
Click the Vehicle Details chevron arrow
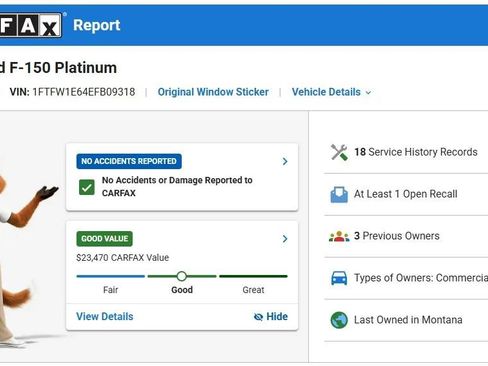tap(368, 93)
